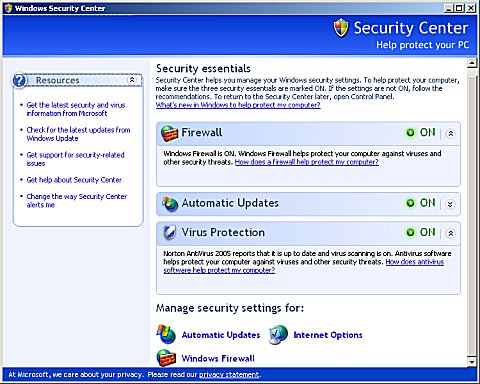
Task: Click the Automatic Updates section globe icon
Action: pos(170,204)
